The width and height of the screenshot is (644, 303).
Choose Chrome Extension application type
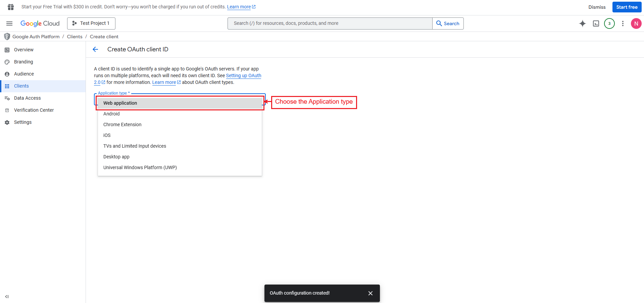click(x=122, y=124)
